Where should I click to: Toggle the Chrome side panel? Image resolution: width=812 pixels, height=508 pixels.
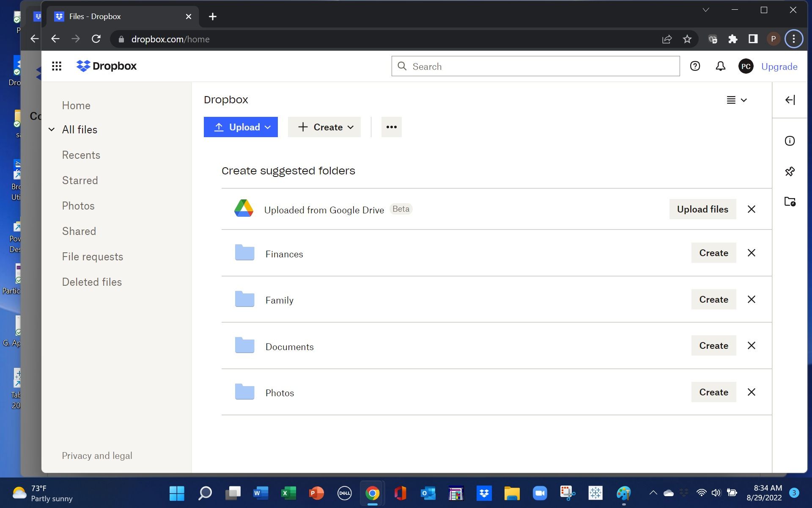click(x=753, y=39)
